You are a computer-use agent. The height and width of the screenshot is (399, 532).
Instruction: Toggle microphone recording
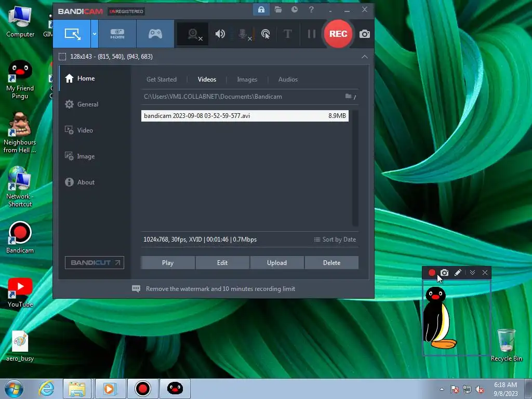pyautogui.click(x=244, y=34)
